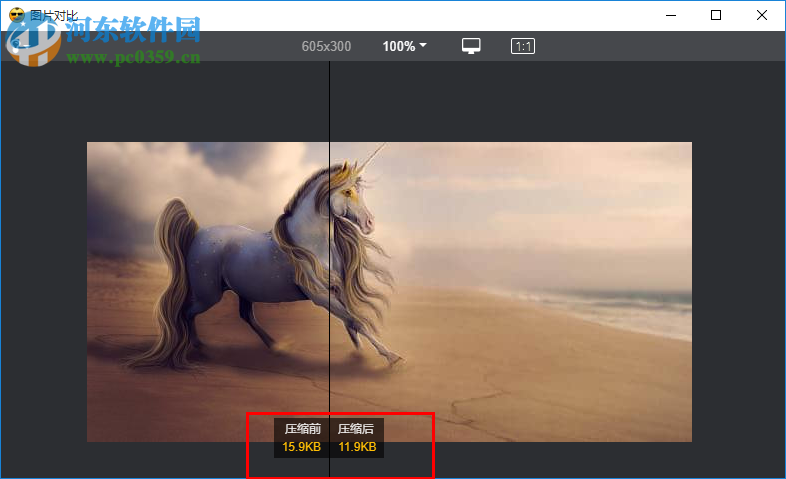The width and height of the screenshot is (786, 479).
Task: Click the 压缩后 label
Action: point(356,429)
